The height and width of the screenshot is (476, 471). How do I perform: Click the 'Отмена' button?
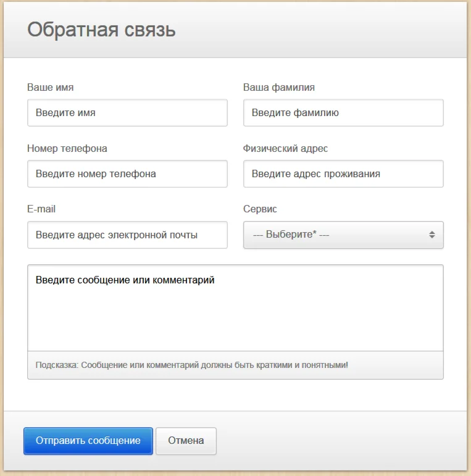[186, 441]
